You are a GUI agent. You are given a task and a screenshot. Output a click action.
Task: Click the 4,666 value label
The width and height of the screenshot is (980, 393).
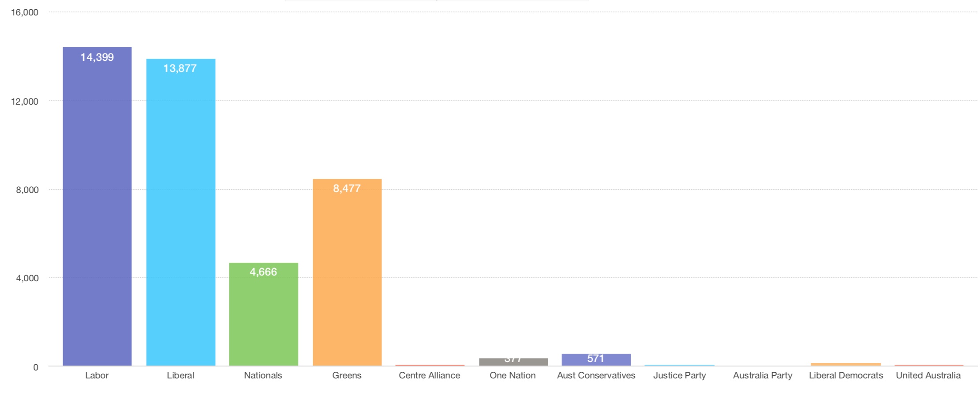[x=263, y=272]
